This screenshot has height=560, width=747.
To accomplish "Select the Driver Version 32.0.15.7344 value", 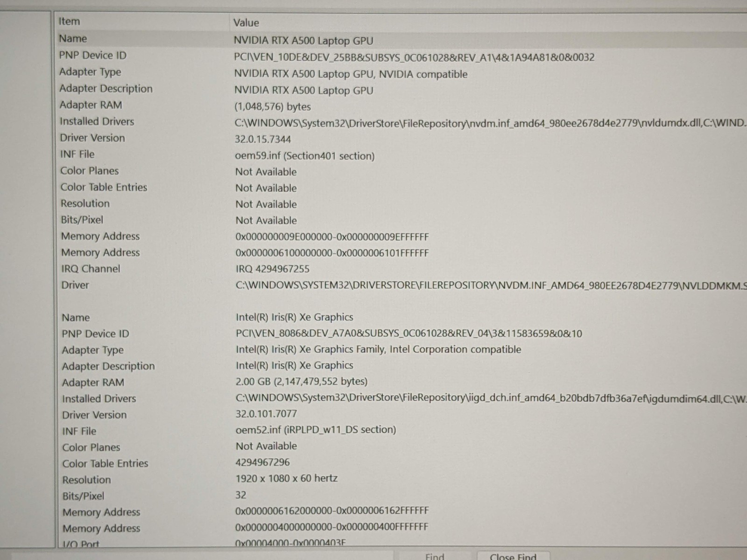I will 263,139.
